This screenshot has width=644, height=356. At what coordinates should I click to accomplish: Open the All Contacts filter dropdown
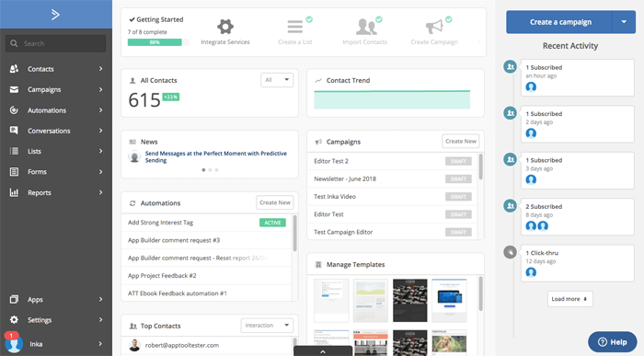(277, 80)
